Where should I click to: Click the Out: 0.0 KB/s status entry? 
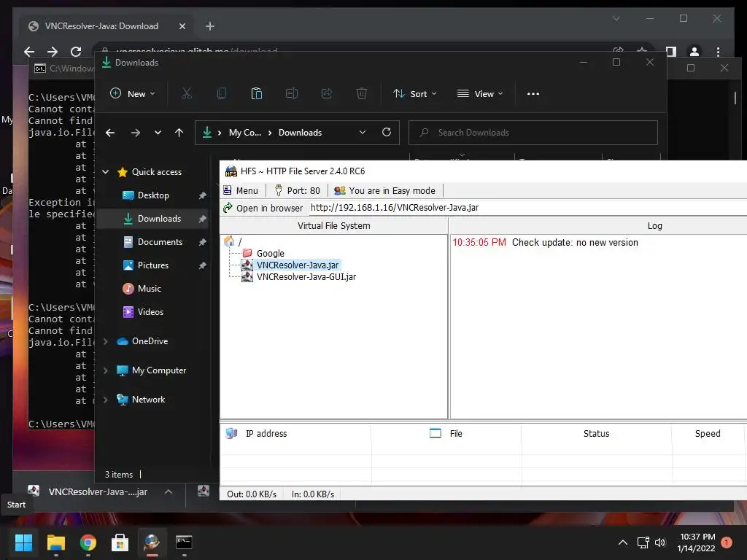click(x=252, y=494)
